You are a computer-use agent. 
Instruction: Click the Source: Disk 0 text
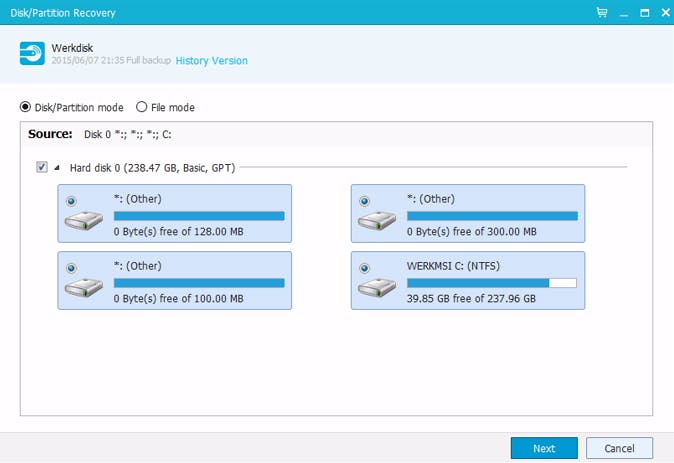(x=100, y=134)
